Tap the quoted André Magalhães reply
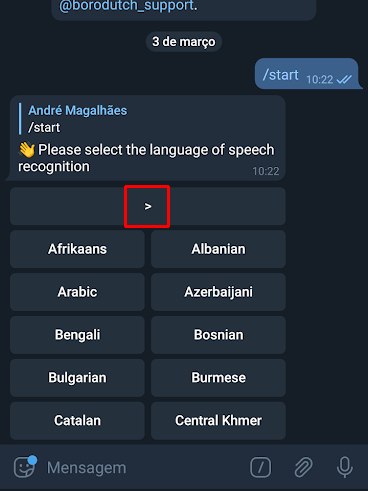 click(74, 119)
